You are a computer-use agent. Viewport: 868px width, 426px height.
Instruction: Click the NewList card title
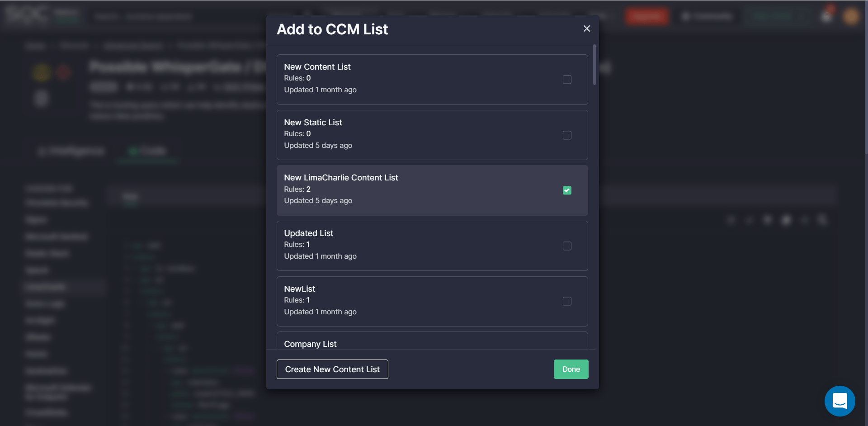(x=299, y=289)
